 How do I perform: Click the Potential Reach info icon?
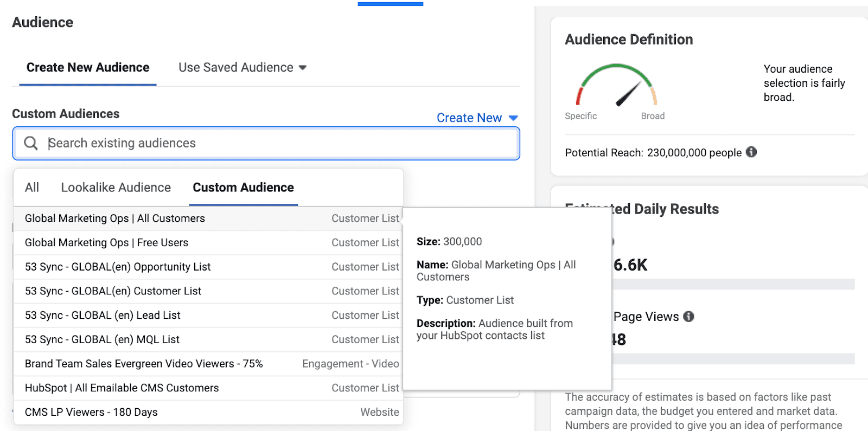point(751,152)
